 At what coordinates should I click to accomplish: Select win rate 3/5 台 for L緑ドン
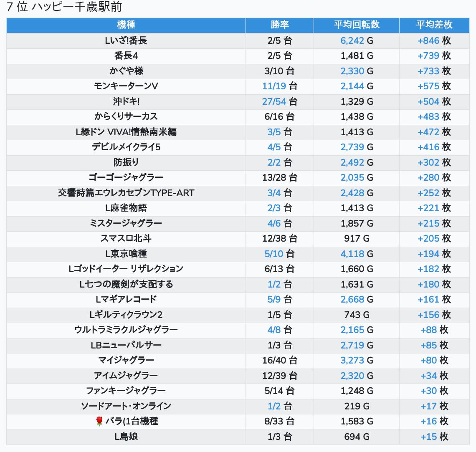click(280, 132)
